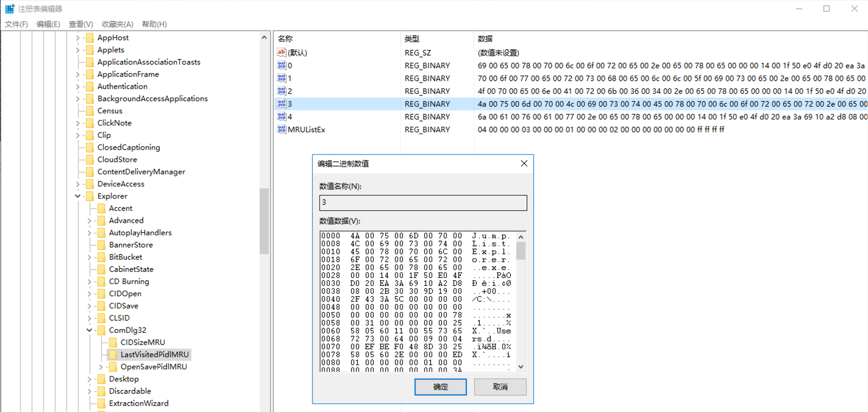Click the binary icon of value 0
868x412 pixels.
(281, 65)
